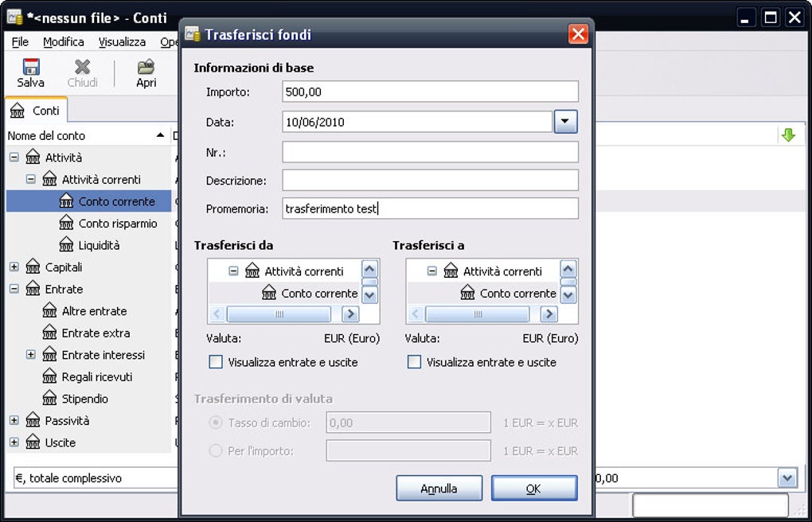Click the Regali ricevuti account icon
The height and width of the screenshot is (522, 812).
pyautogui.click(x=49, y=376)
